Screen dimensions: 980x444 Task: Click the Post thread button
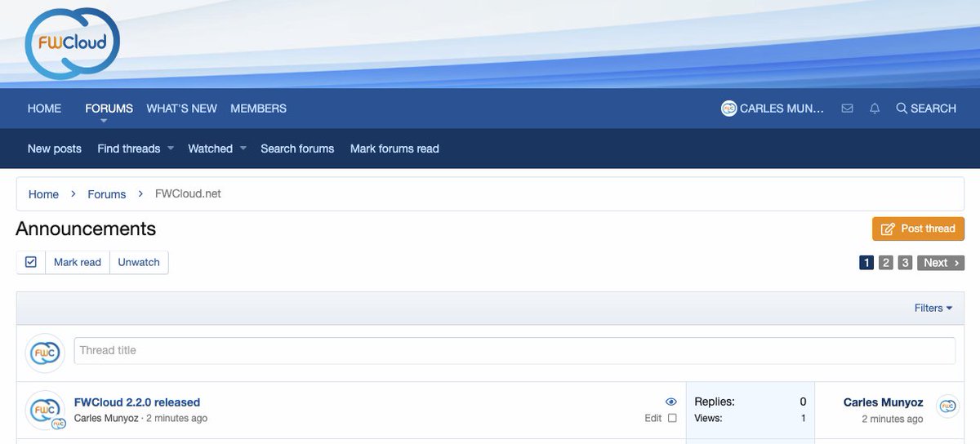[919, 229]
